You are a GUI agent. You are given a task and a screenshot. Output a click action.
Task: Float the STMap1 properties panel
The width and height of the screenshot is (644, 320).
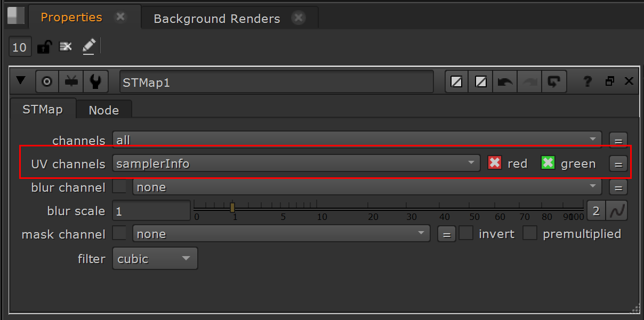click(x=610, y=81)
